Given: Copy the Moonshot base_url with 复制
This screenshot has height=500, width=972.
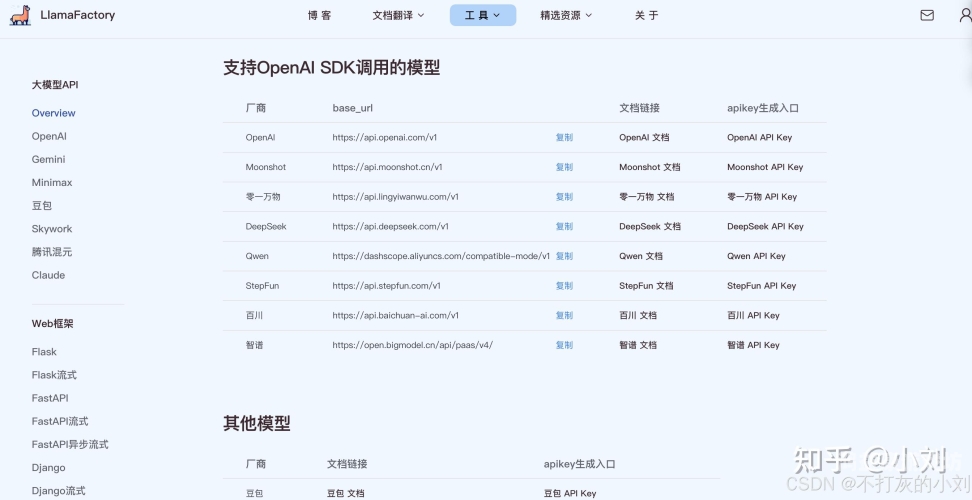Looking at the screenshot, I should 564,167.
